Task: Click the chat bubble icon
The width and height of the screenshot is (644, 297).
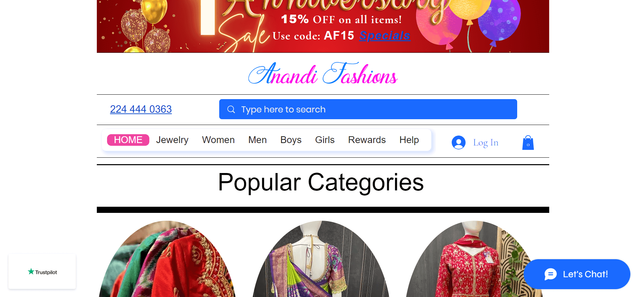Action: click(x=551, y=274)
